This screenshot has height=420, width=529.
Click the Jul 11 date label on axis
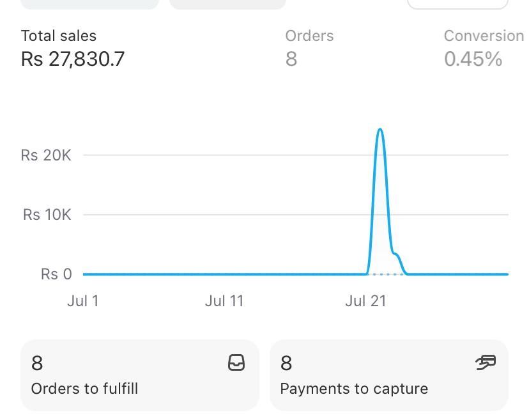[x=224, y=301]
